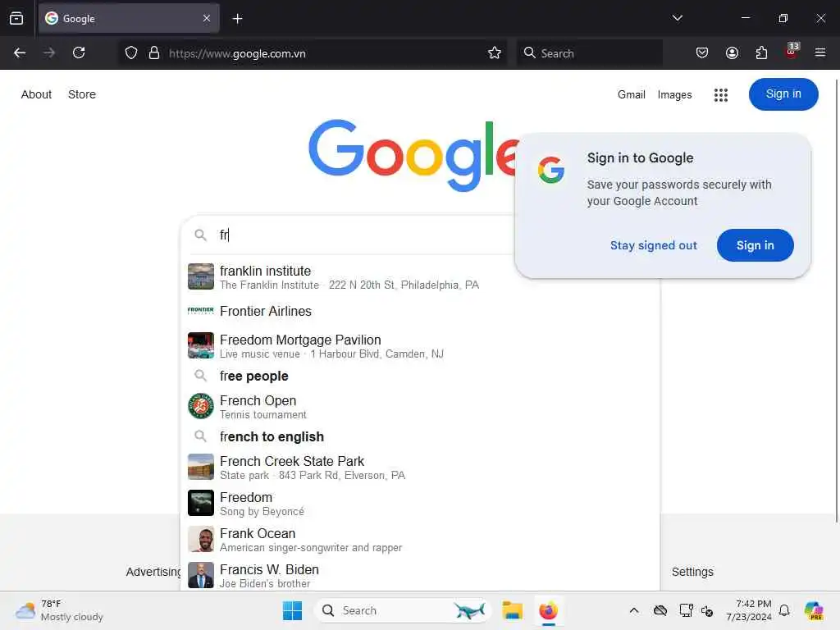The width and height of the screenshot is (840, 630).
Task: Open the Firefox account icon
Action: (732, 52)
